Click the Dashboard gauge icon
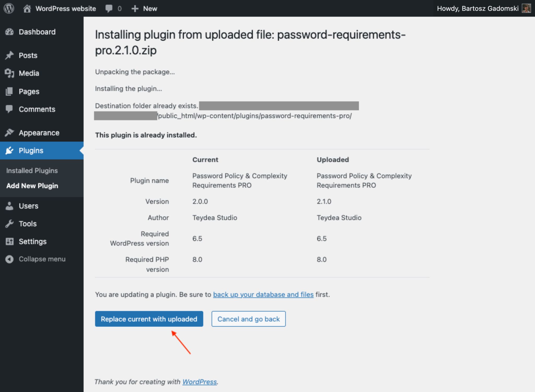535x392 pixels. click(x=9, y=32)
